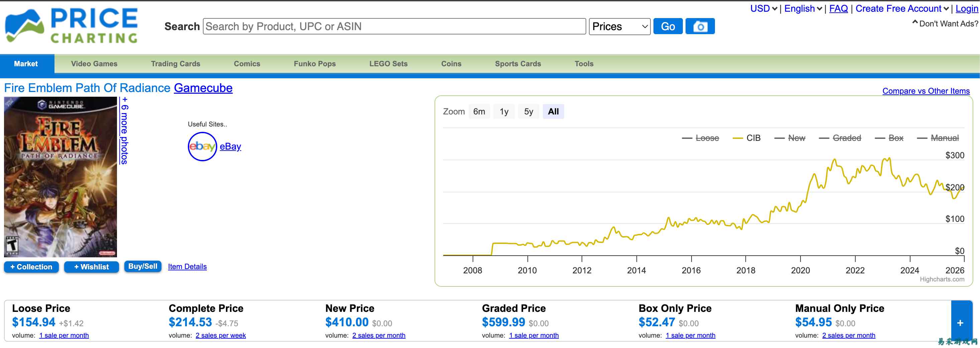
Task: Add game using the + Collection button
Action: [31, 267]
